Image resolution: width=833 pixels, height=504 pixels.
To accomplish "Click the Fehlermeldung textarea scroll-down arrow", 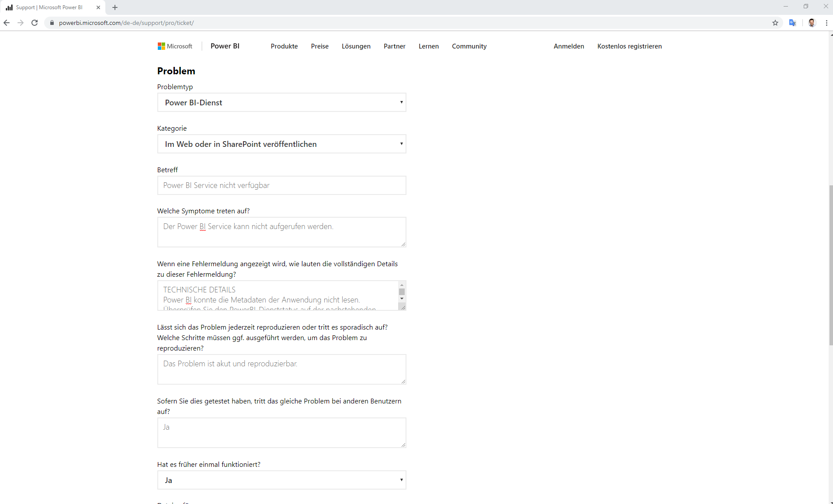I will click(x=402, y=299).
